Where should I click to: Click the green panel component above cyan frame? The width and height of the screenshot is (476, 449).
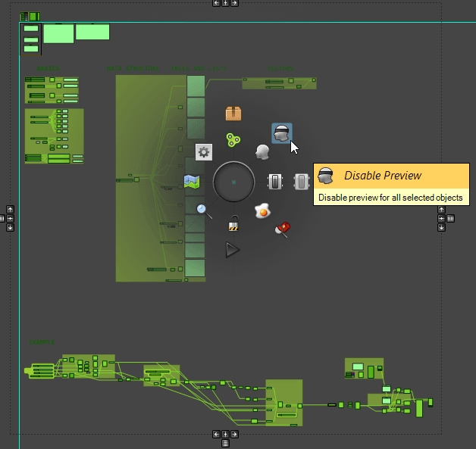click(35, 17)
